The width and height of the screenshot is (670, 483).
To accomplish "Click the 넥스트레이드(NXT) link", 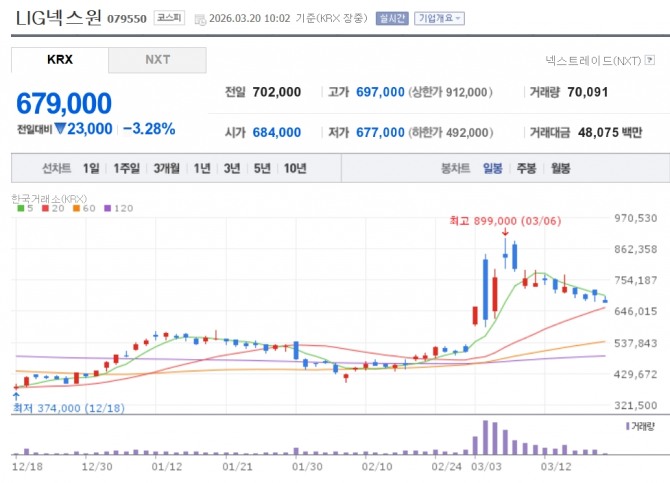I will pyautogui.click(x=593, y=61).
